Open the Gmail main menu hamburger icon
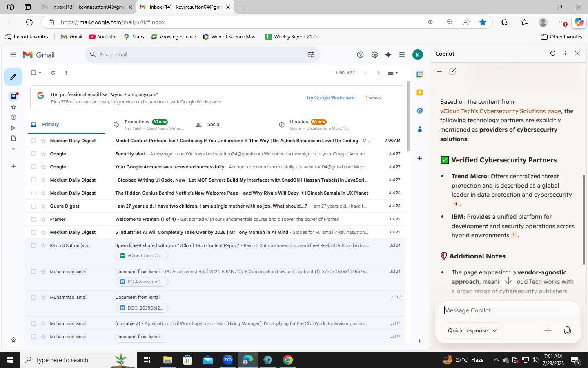Image resolution: width=588 pixels, height=368 pixels. click(13, 55)
